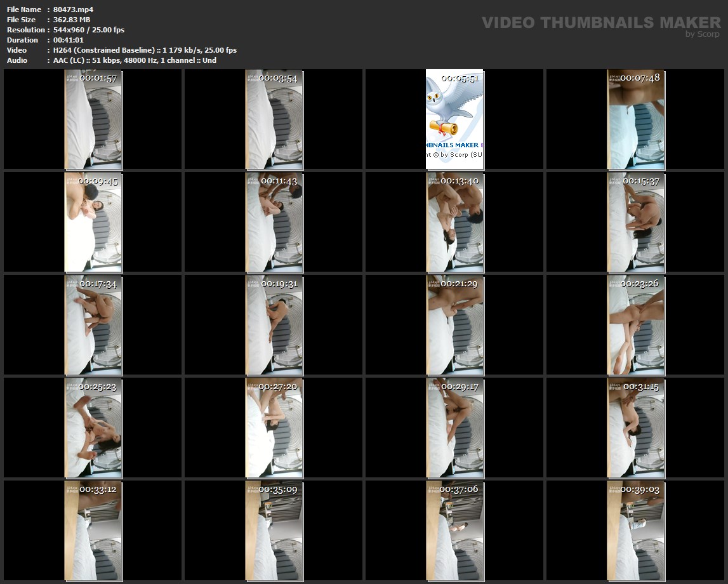Click the 00:01:57 timestamp overlay text
This screenshot has width=728, height=584.
98,78
